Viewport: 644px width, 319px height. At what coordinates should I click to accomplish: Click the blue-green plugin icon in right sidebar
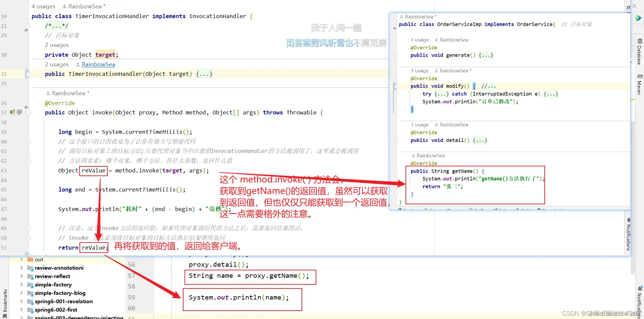[x=638, y=18]
